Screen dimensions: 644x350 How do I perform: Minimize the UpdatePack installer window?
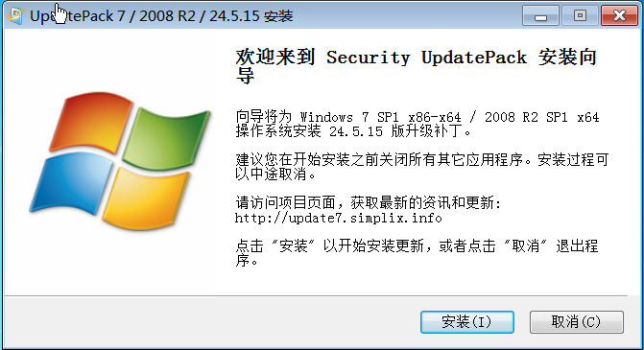[540, 15]
